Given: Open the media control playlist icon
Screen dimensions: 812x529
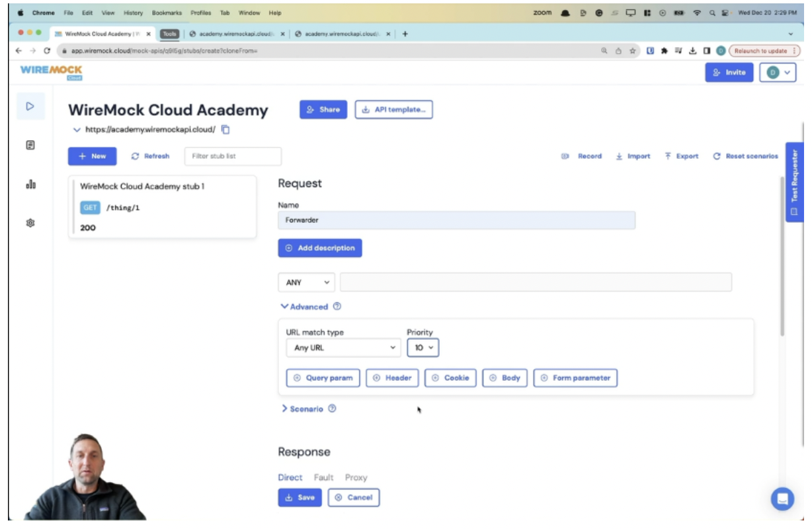Looking at the screenshot, I should coord(678,51).
